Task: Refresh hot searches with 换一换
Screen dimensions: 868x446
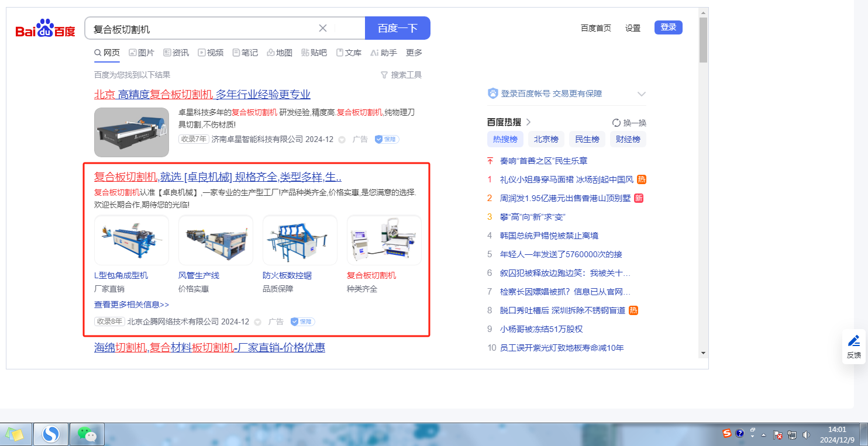Action: coord(629,123)
